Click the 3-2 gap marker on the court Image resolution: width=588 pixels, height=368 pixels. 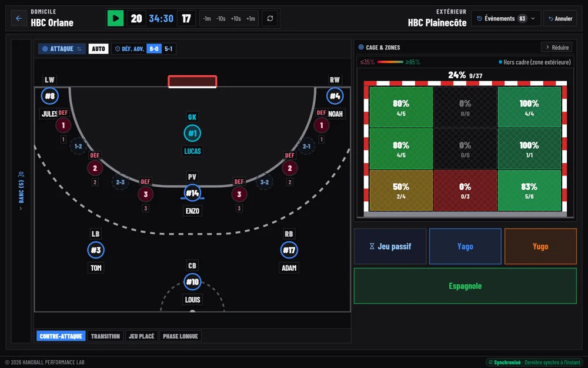click(265, 182)
